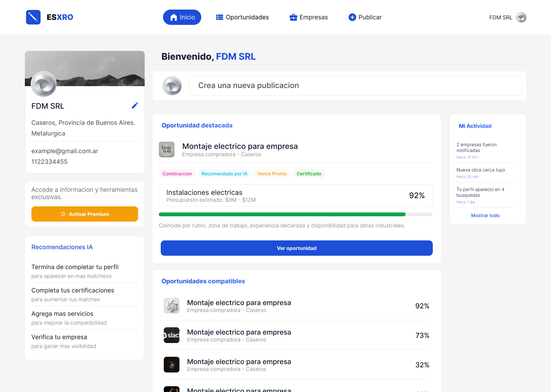Click the dark shield logo in 32% row

click(x=171, y=365)
